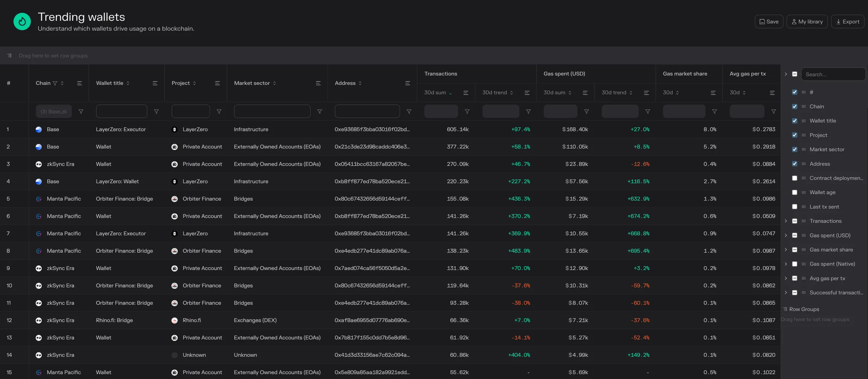Click the filter funnel next to Chain header
Screen dimensions: 868x379
pos(55,83)
